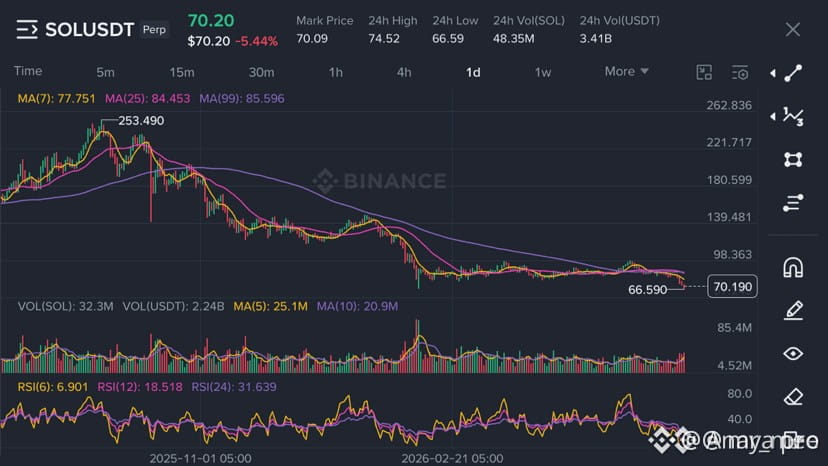Click the RSI(24): 31.639 label
Viewport: 828px width, 466px height.
(234, 387)
